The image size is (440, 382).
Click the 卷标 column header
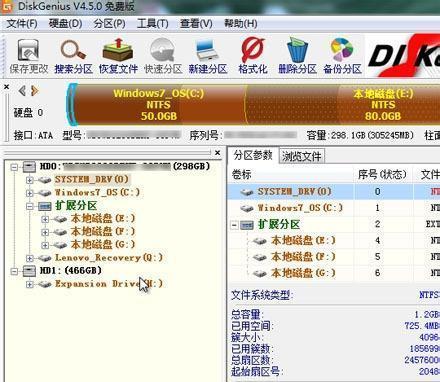291,174
